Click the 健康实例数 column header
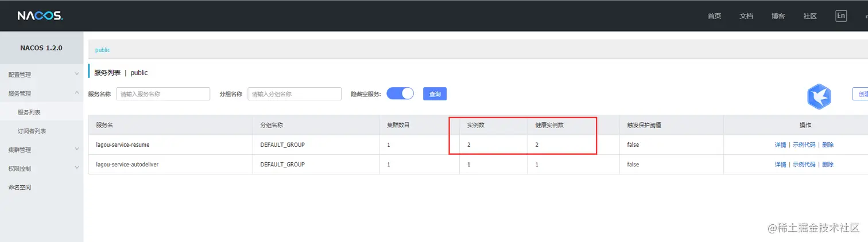This screenshot has width=868, height=242. pos(549,125)
